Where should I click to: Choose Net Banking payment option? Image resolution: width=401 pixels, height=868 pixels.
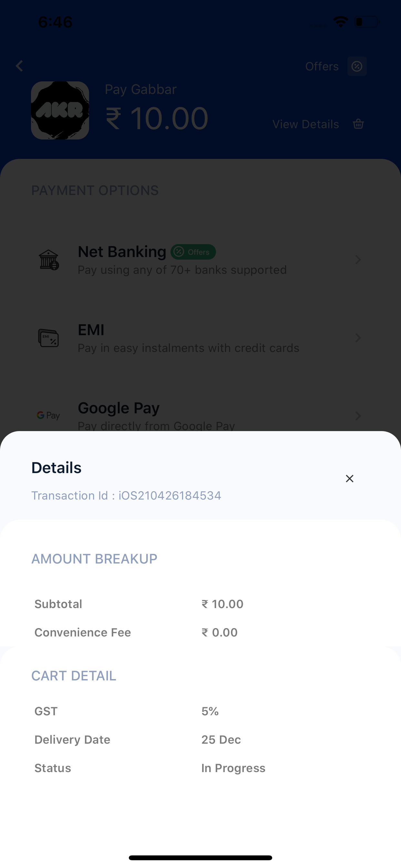[x=200, y=260]
